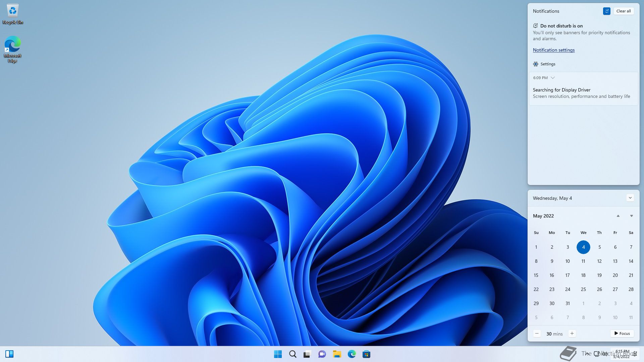
Task: Select May 15 on the calendar
Action: pyautogui.click(x=536, y=275)
